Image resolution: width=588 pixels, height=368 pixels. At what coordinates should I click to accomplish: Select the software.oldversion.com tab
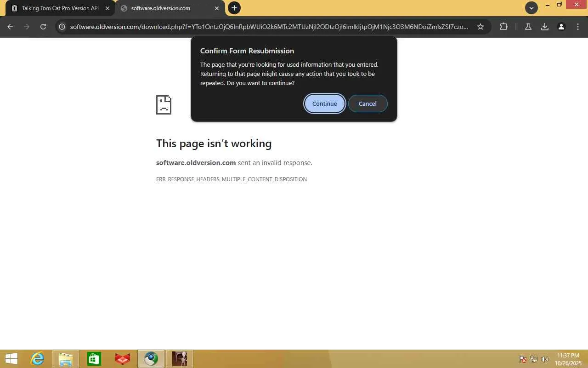click(170, 8)
